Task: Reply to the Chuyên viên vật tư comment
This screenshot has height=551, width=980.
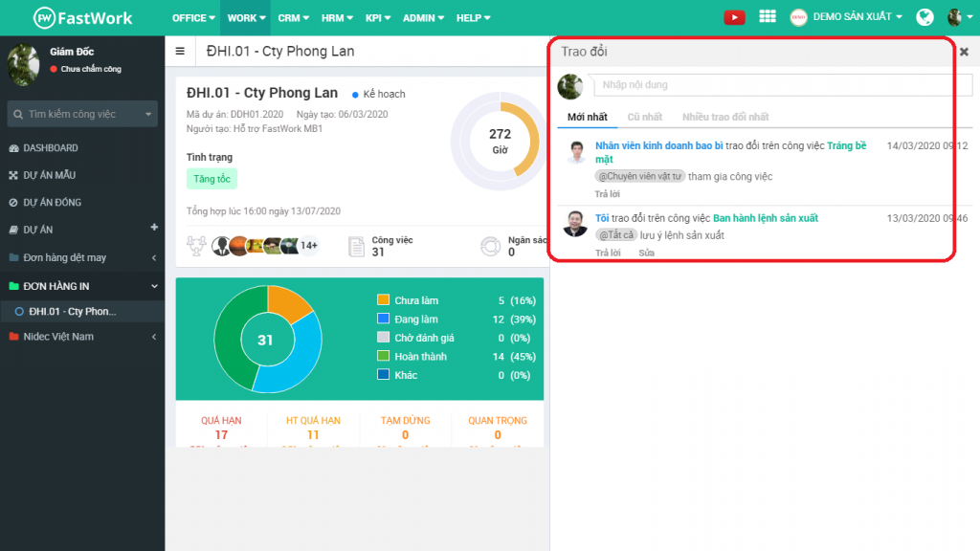Action: (607, 194)
